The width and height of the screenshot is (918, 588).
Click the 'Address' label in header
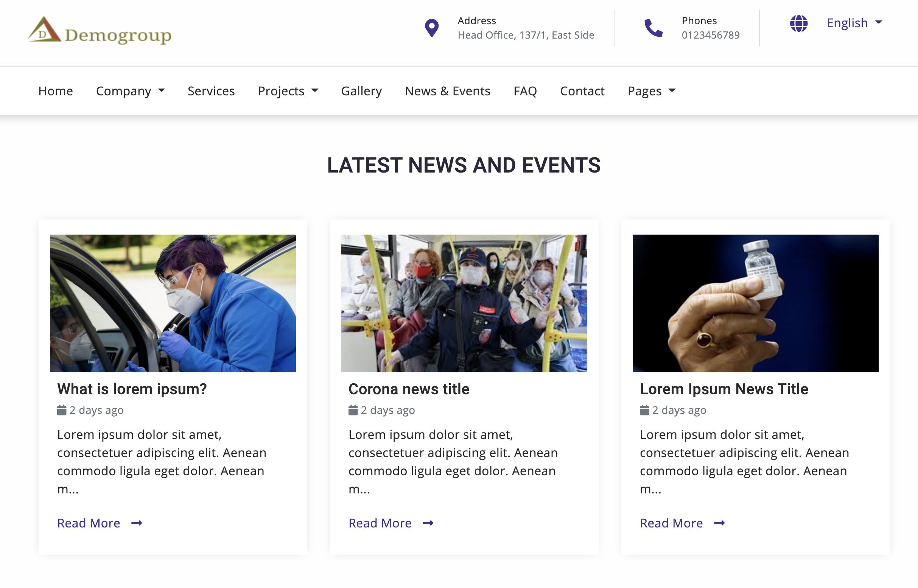point(476,20)
